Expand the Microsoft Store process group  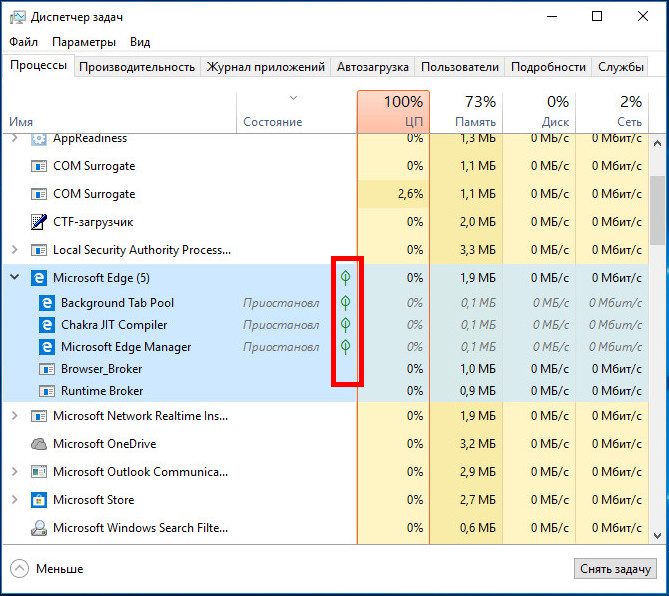click(15, 500)
